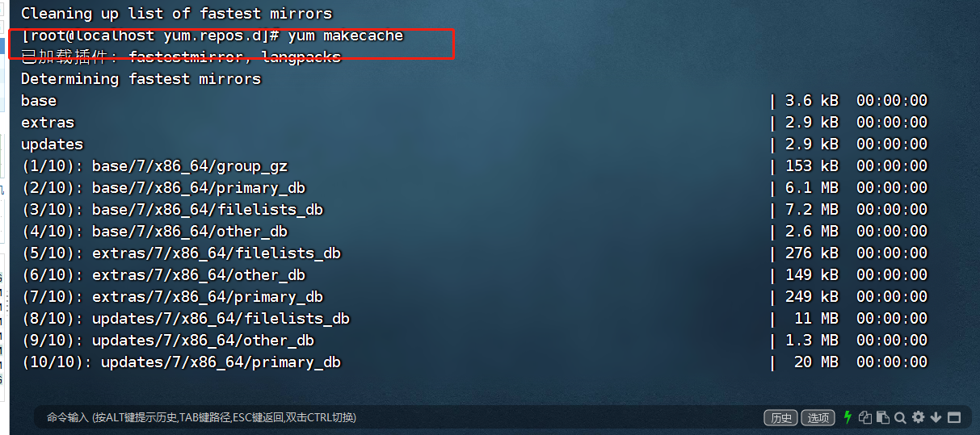
Task: Click the extras/7/x86_64/filelists_db line
Action: coord(474,253)
